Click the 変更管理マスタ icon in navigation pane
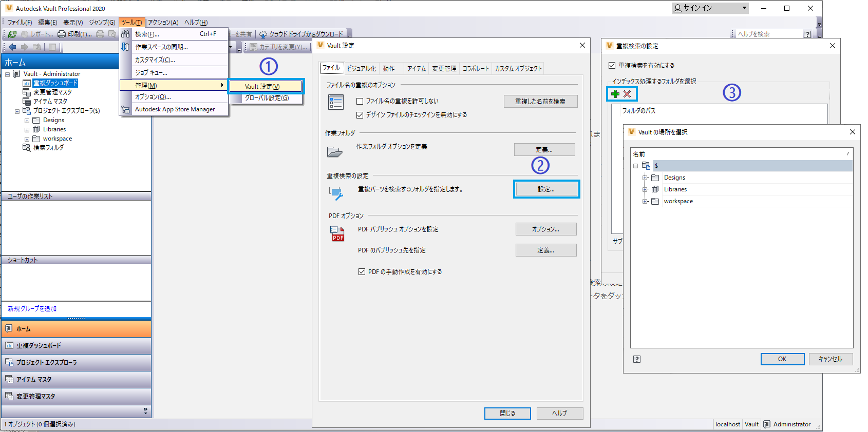This screenshot has width=868, height=432. 9,397
